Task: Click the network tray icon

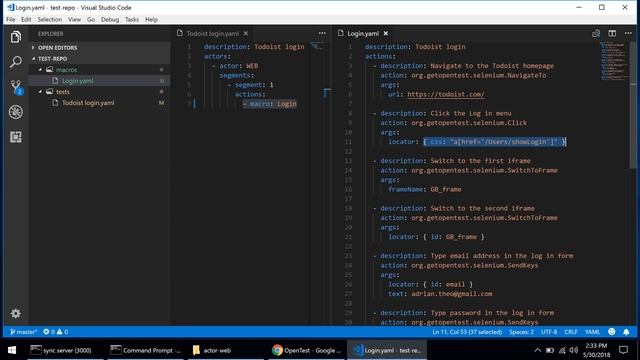Action: (562, 350)
